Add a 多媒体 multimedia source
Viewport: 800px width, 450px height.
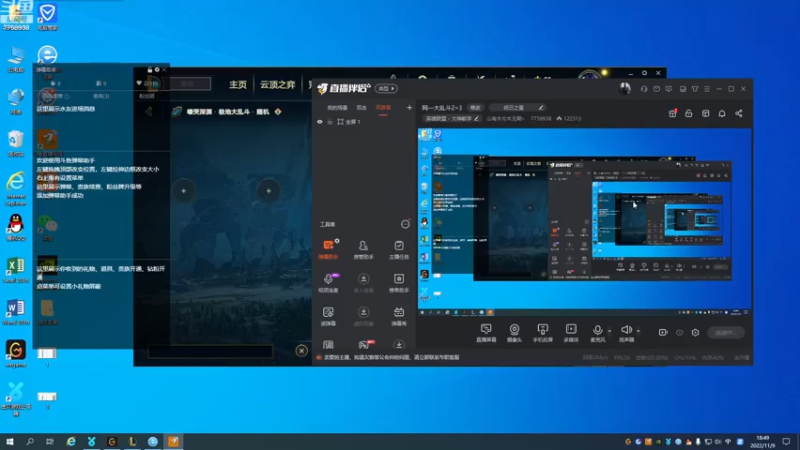[571, 333]
